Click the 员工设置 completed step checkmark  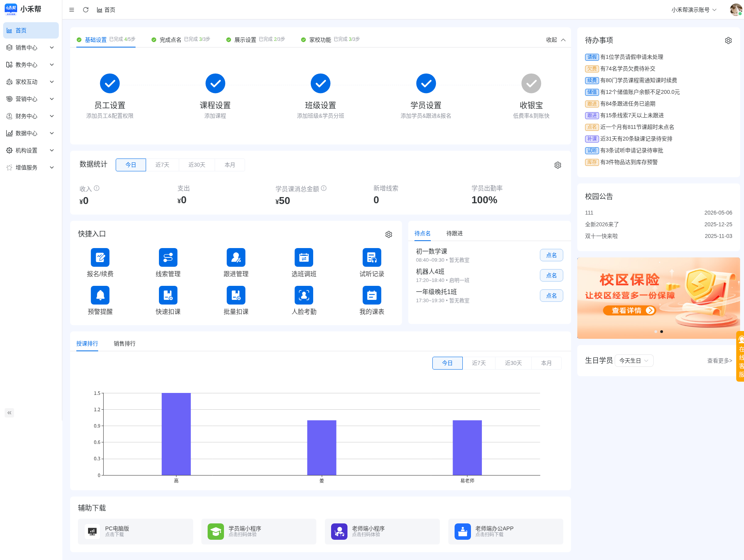110,83
